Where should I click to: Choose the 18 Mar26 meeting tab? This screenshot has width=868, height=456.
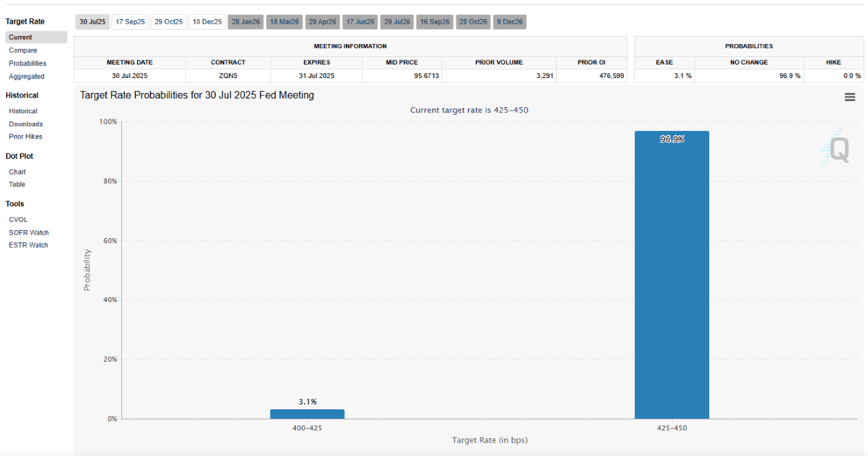[x=284, y=22]
